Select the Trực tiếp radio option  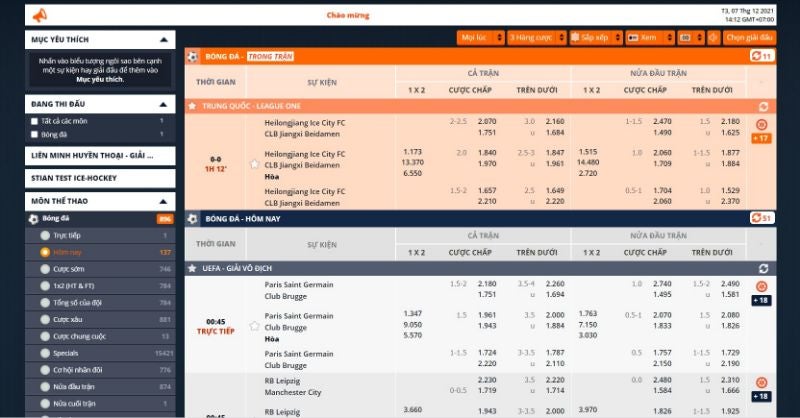[45, 235]
